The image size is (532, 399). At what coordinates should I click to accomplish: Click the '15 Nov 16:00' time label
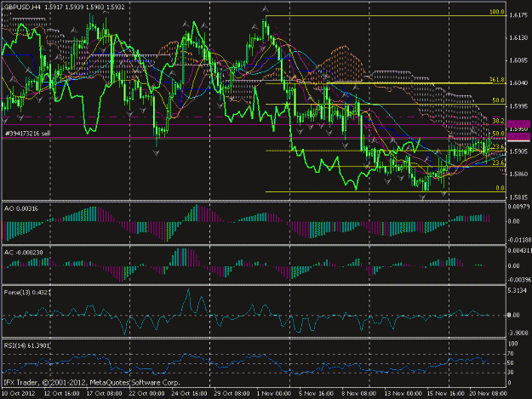point(445,394)
